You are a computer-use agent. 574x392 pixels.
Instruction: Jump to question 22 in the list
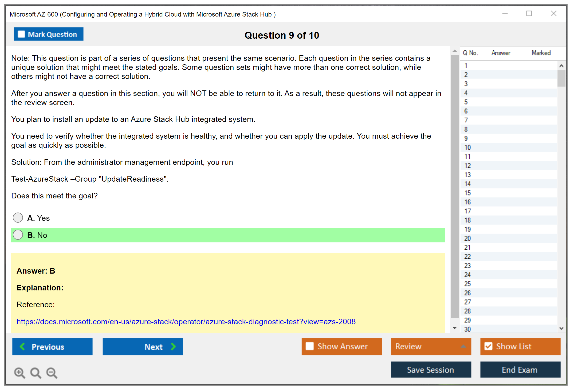pos(467,257)
